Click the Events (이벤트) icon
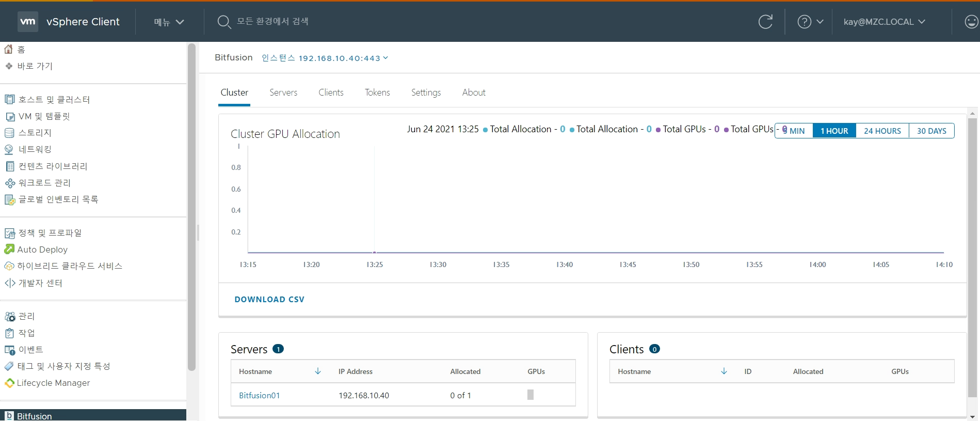The image size is (980, 421). pyautogui.click(x=9, y=350)
